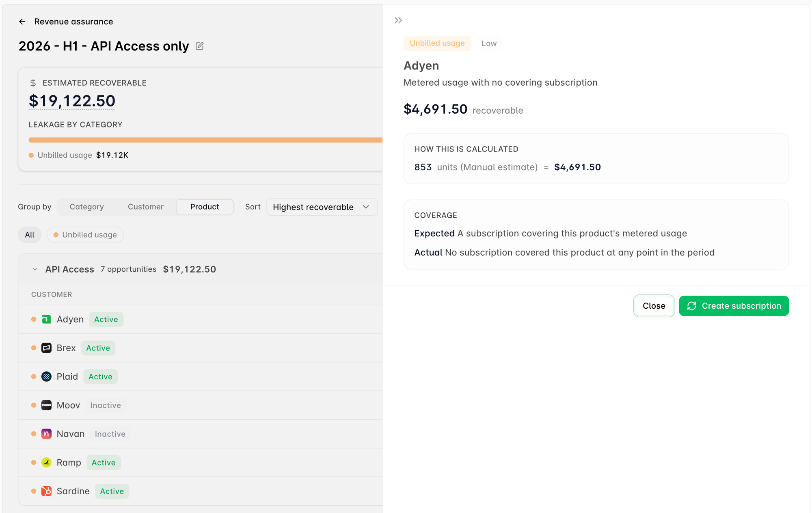
Task: Click the Active badge next to Sardine
Action: tap(112, 491)
